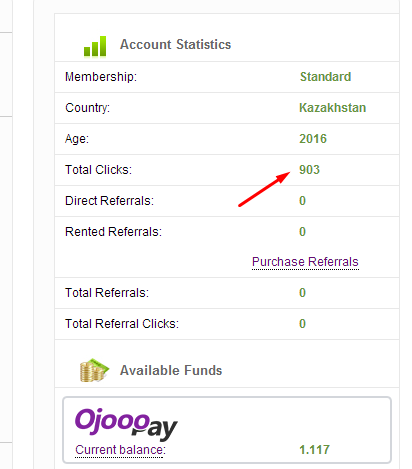Click the Membership label

point(101,77)
